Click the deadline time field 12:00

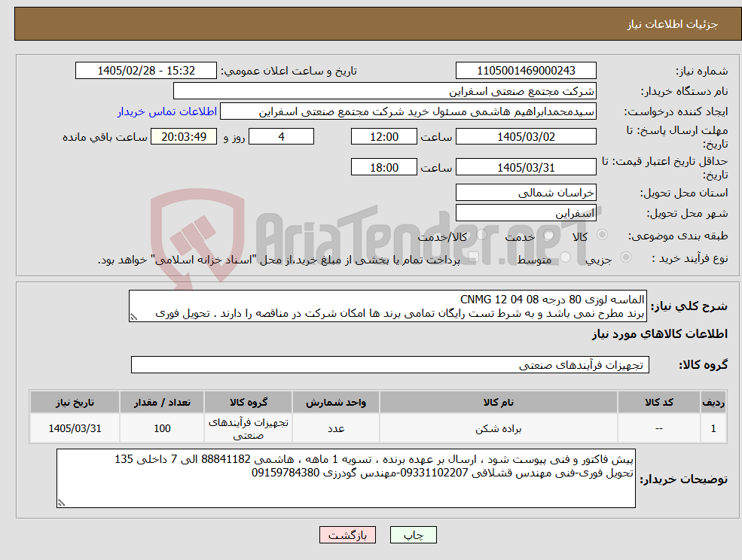tap(383, 137)
